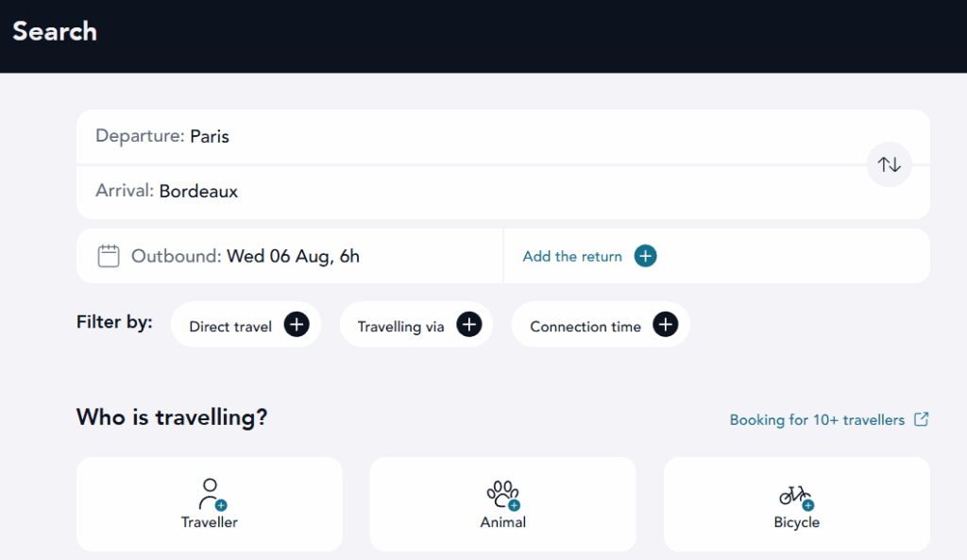The height and width of the screenshot is (560, 967).
Task: Click the plus icon on Travelling via
Action: pyautogui.click(x=468, y=325)
